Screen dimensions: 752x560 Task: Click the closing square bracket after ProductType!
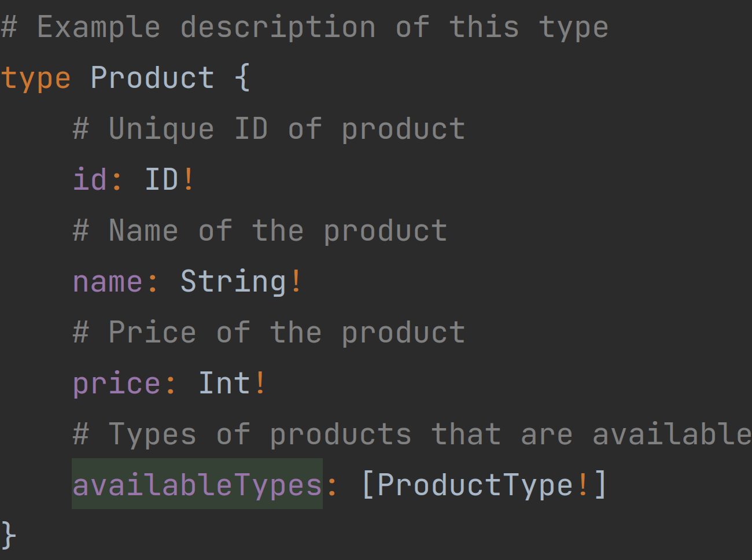600,485
